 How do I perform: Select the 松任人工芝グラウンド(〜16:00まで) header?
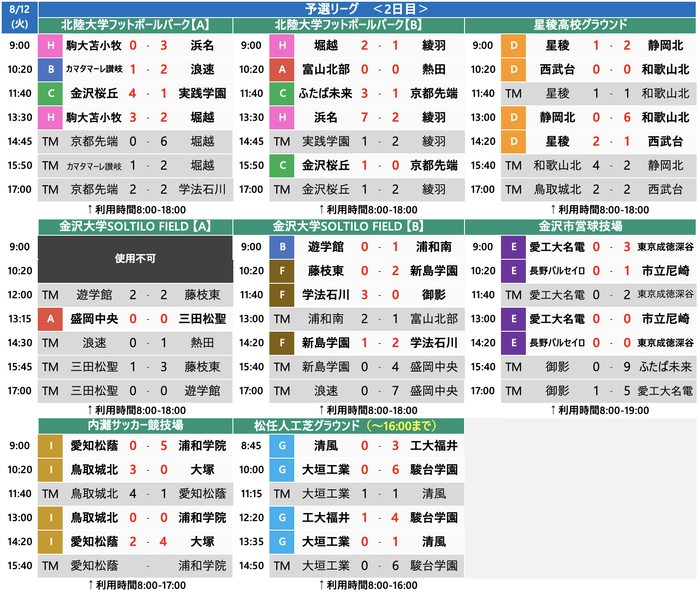[348, 425]
